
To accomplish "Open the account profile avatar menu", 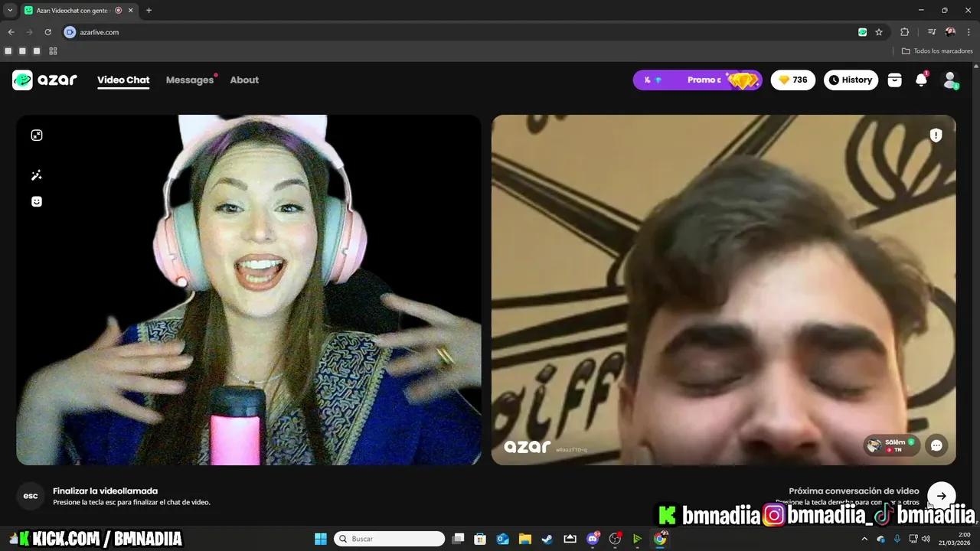I will 950,80.
